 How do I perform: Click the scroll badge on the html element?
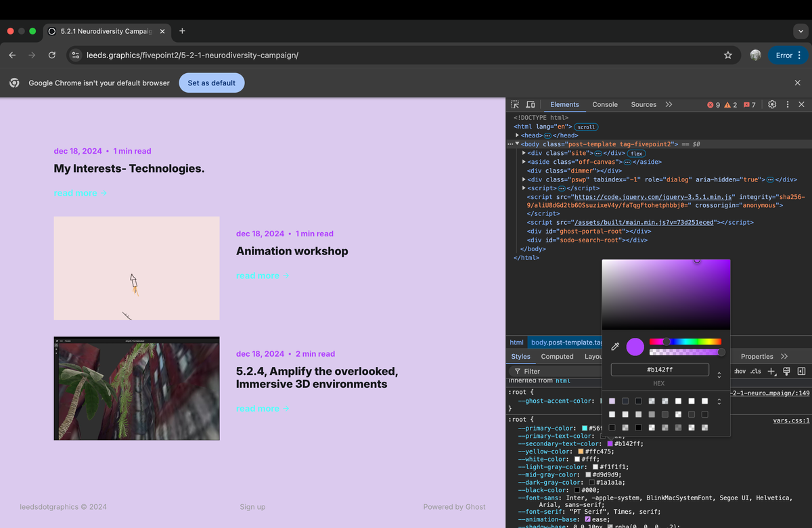pyautogui.click(x=586, y=127)
